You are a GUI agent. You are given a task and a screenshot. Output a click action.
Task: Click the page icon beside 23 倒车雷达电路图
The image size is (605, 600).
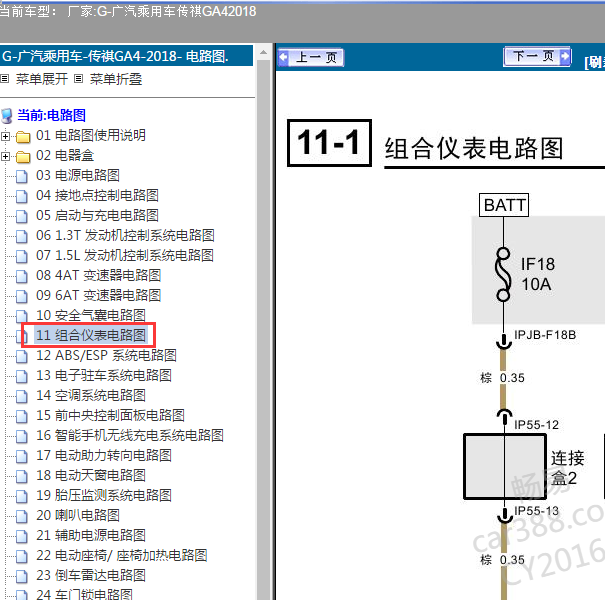click(22, 576)
